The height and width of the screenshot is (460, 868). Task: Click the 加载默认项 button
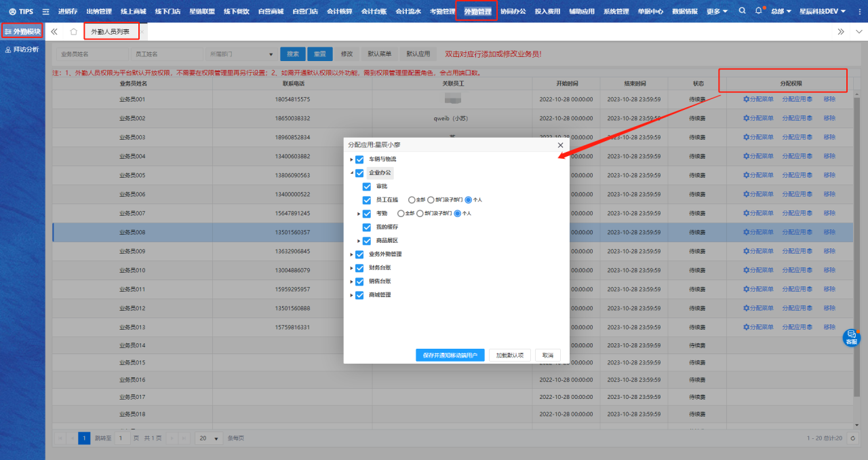(509, 355)
